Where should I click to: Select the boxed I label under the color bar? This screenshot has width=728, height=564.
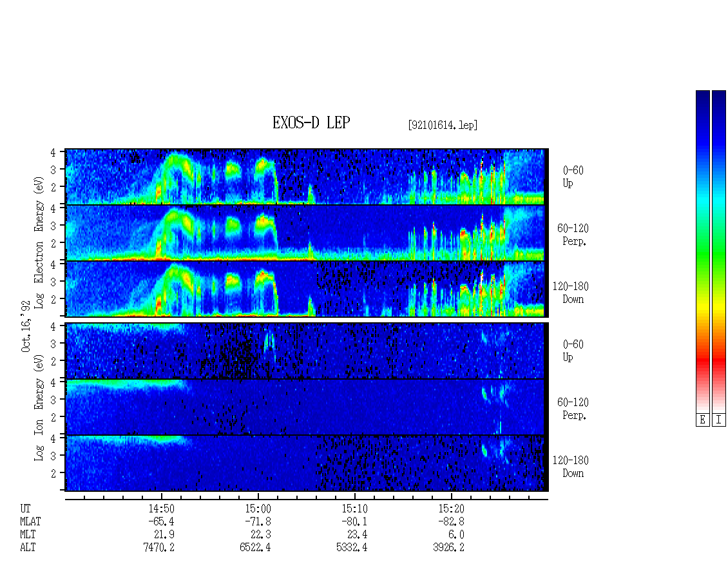tap(719, 420)
